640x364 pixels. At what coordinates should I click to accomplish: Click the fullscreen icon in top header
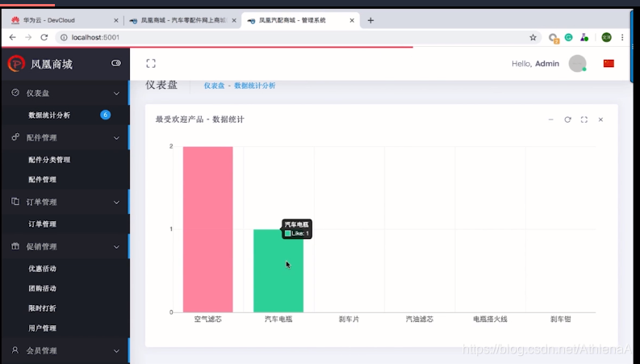[151, 63]
